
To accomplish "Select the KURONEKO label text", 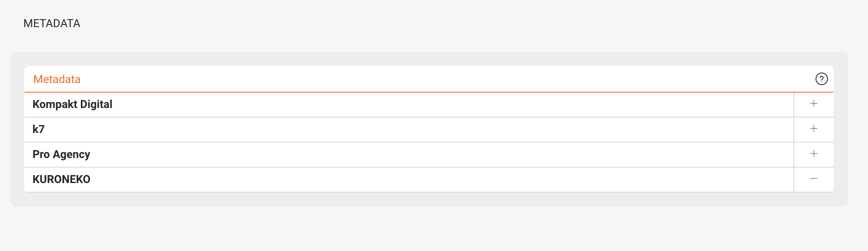I will 61,179.
